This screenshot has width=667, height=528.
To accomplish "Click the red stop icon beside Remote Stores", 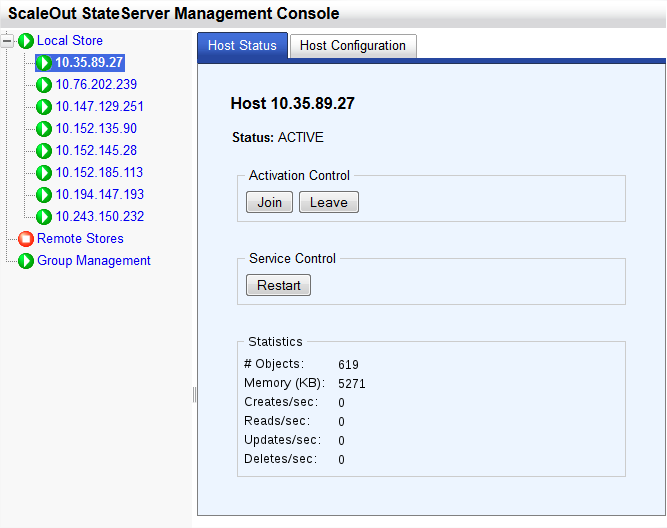I will click(x=26, y=239).
